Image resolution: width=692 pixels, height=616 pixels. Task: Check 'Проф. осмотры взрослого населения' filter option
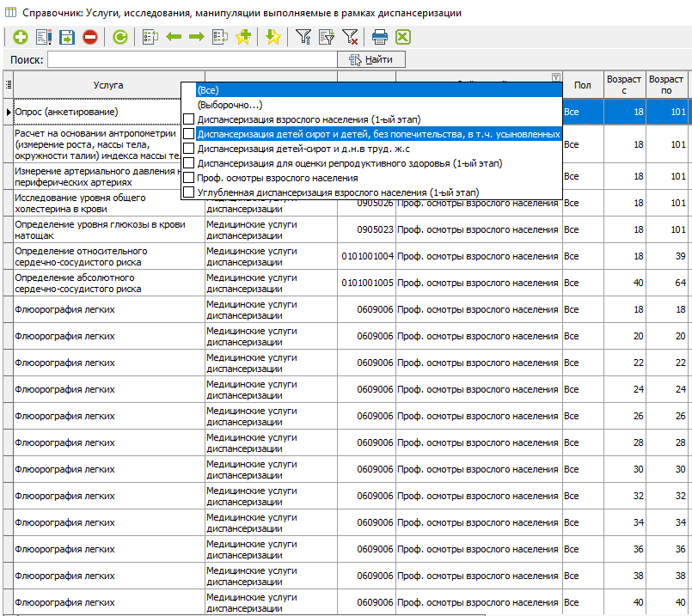pos(189,178)
